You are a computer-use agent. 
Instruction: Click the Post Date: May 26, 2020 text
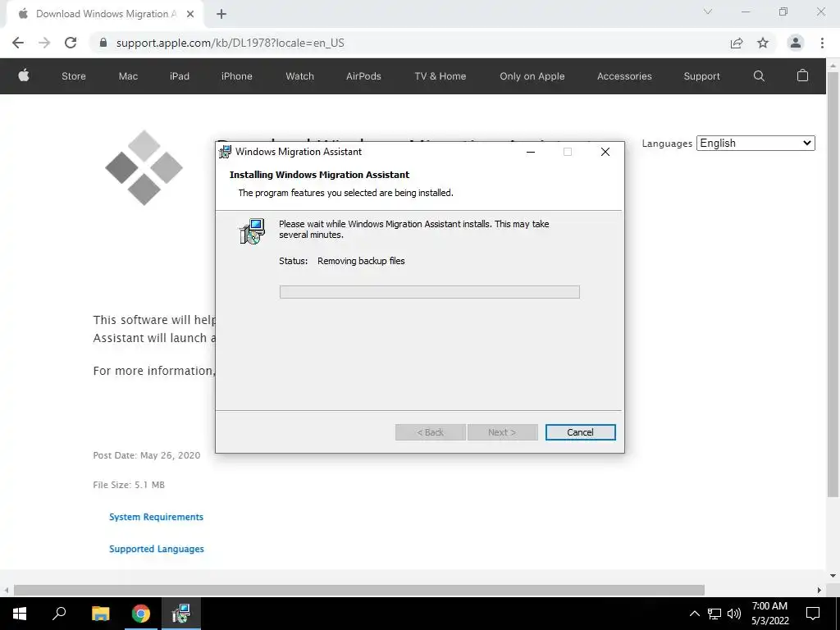[147, 455]
